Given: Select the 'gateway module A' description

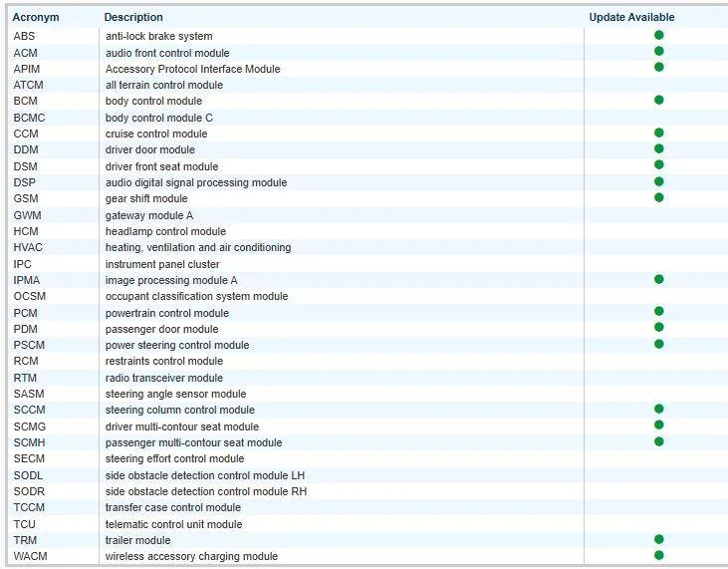Looking at the screenshot, I should coord(149,215).
